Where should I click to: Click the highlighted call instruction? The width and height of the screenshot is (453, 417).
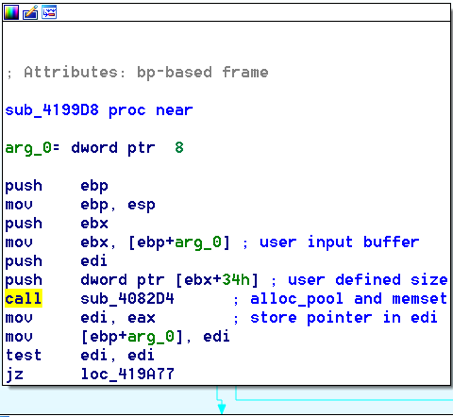[x=23, y=298]
